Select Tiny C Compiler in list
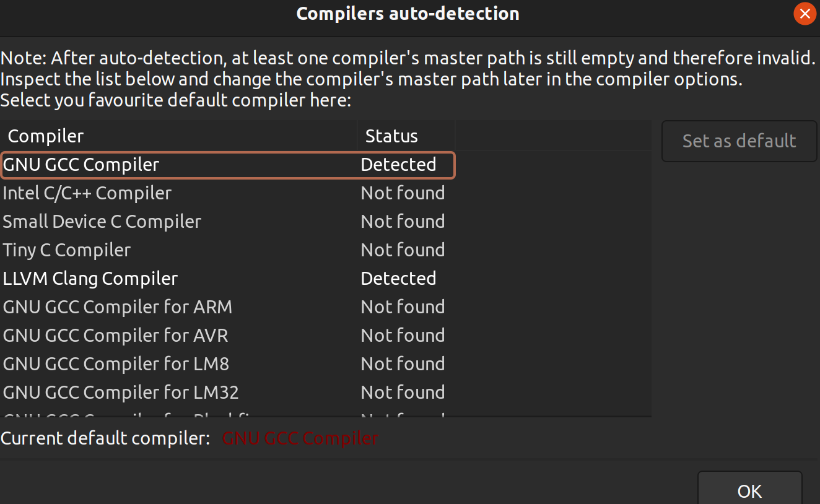 (67, 250)
